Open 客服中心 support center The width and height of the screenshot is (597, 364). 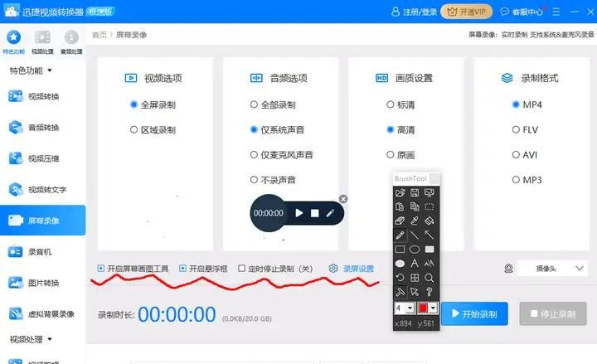tap(522, 12)
